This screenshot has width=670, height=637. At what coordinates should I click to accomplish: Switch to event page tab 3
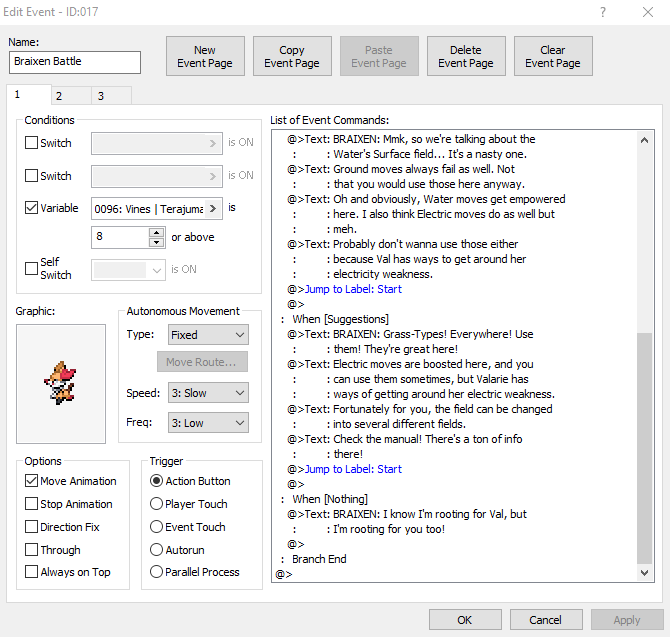(100, 96)
